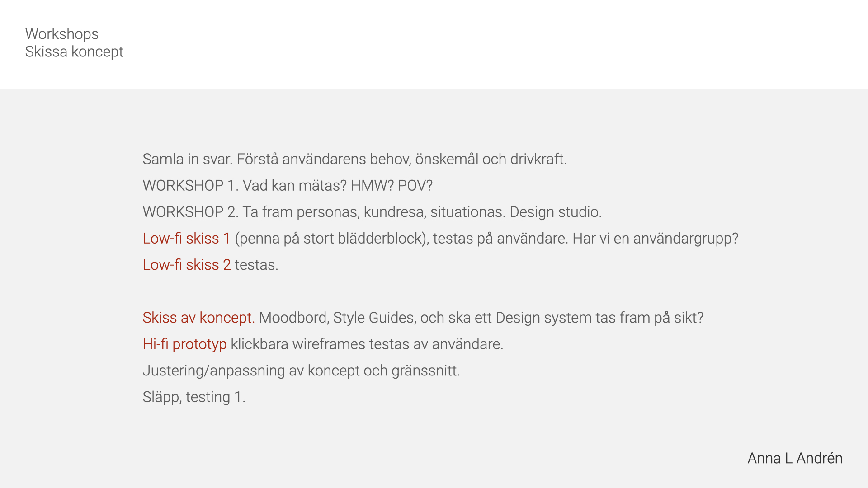868x488 pixels.
Task: Click 'Har vi en användargrupp?' question
Action: (x=656, y=238)
